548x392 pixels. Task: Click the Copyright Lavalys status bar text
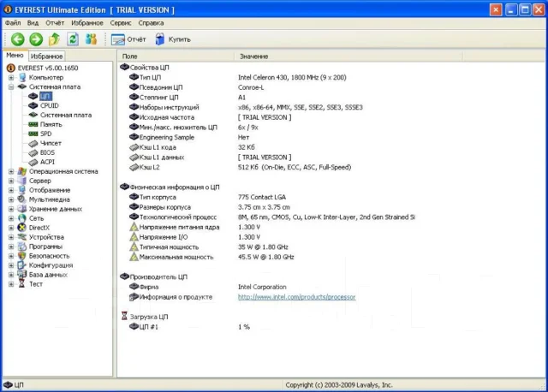click(x=339, y=385)
